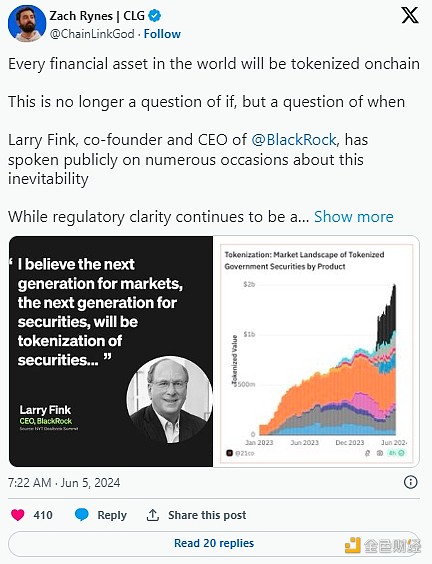The image size is (432, 564).
Task: Click the Reply text label
Action: pyautogui.click(x=112, y=515)
